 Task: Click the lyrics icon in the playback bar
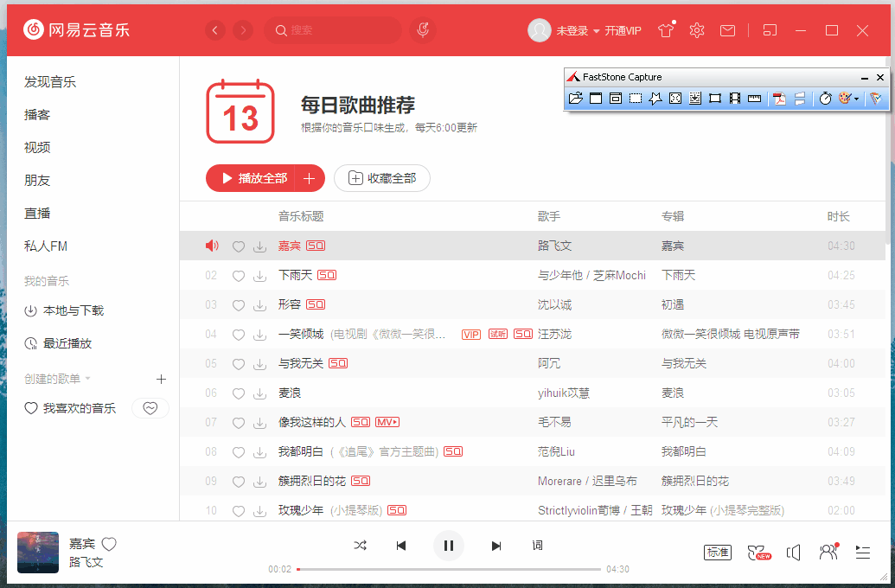click(x=537, y=546)
